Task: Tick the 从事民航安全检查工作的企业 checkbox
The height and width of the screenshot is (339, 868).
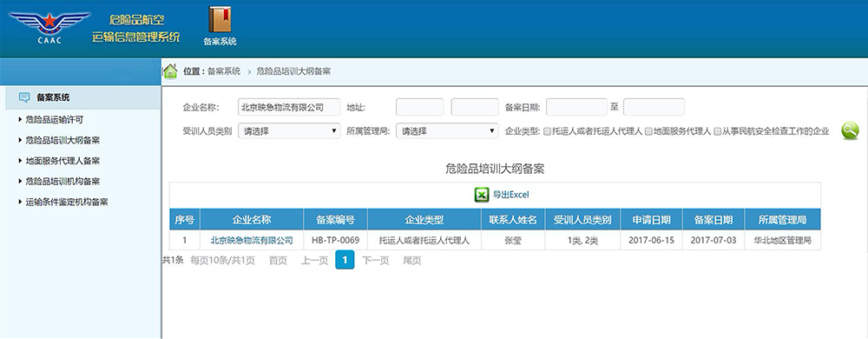Action: pyautogui.click(x=718, y=132)
